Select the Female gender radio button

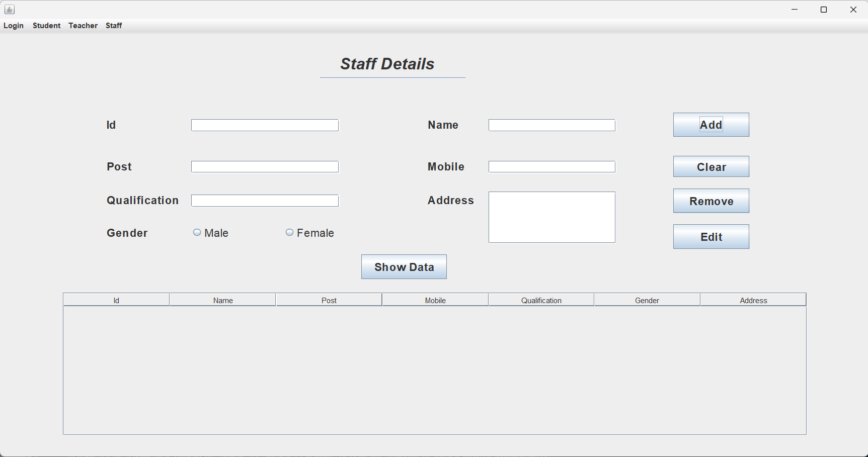[x=290, y=232]
